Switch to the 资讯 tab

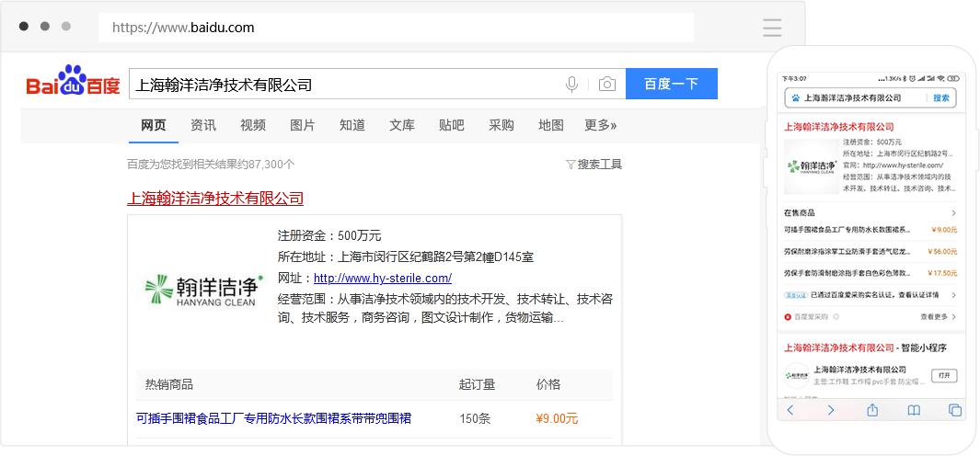(x=203, y=125)
